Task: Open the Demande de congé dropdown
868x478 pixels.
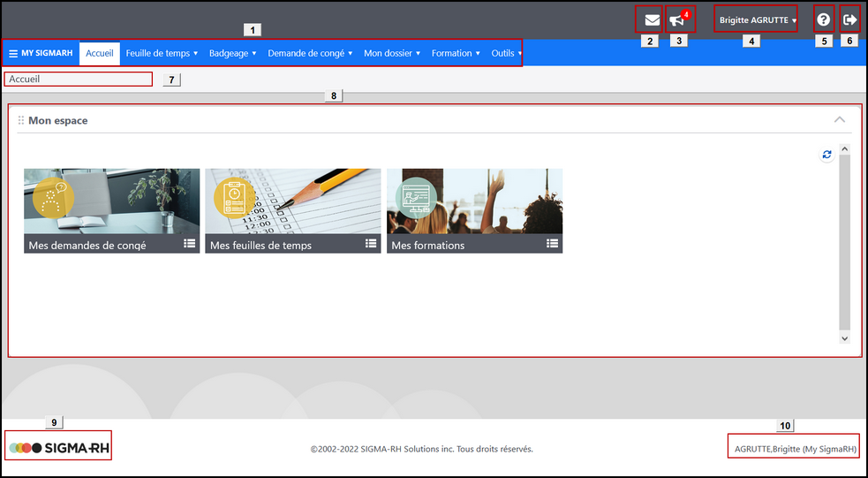Action: (x=310, y=53)
